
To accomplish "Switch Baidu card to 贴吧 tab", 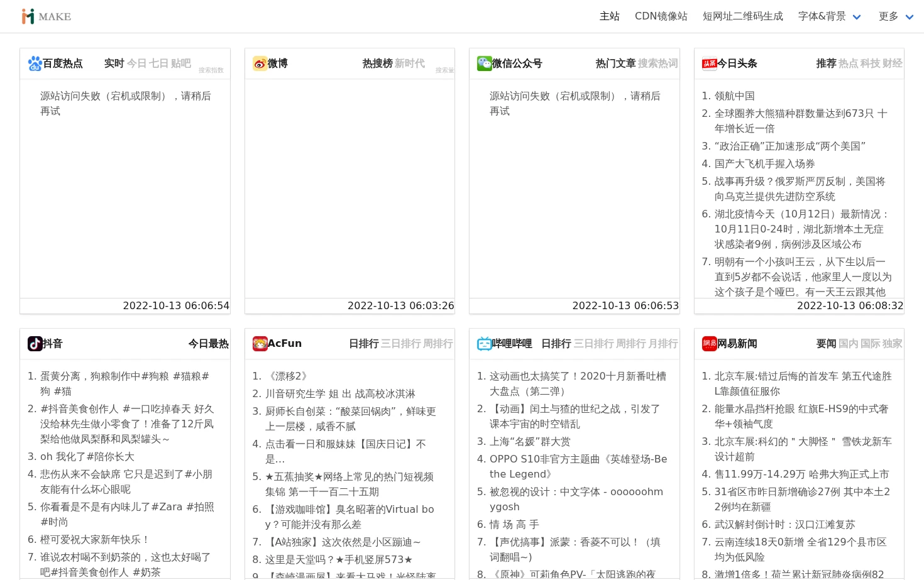I will [x=181, y=63].
